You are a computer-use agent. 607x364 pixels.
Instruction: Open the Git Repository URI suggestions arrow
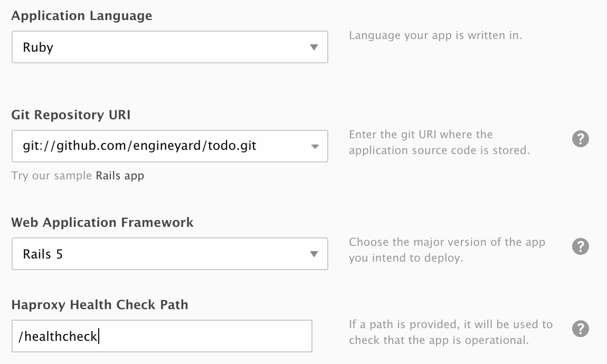(314, 146)
